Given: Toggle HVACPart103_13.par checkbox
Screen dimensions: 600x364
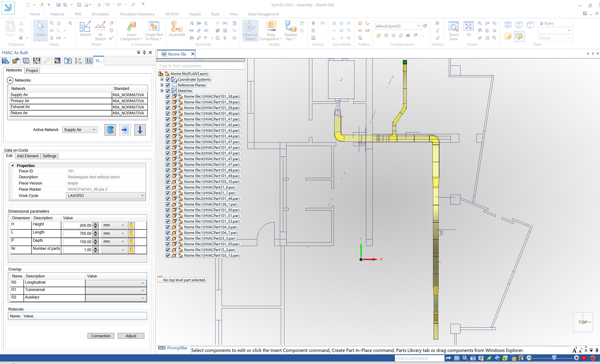Looking at the screenshot, I should (168, 255).
